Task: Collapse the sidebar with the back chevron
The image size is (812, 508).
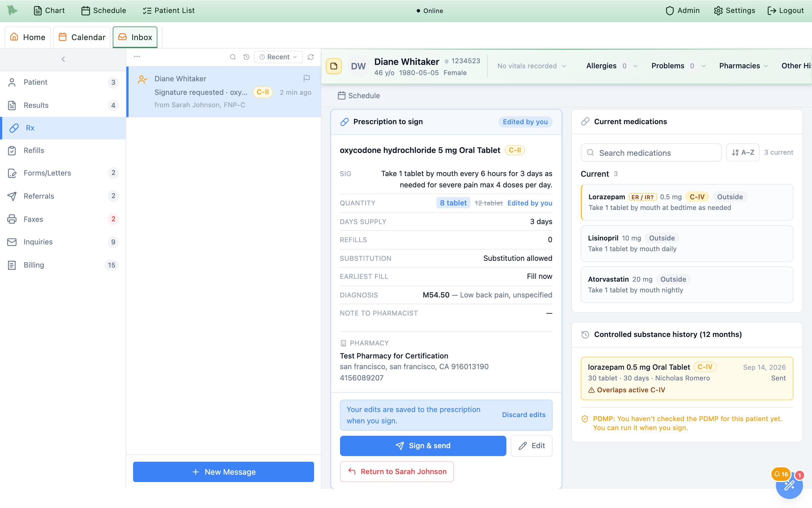Action: pos(63,59)
